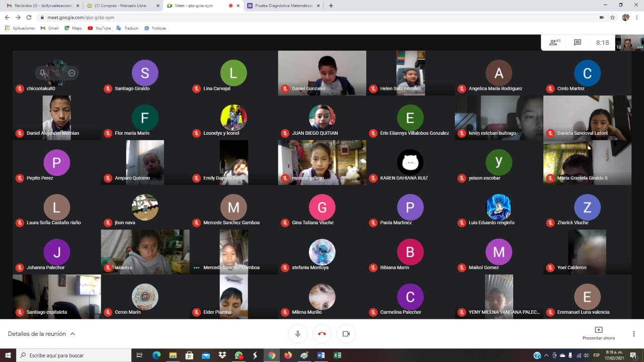Image resolution: width=644 pixels, height=362 pixels.
Task: Select monica gallego's video tile
Action: (x=322, y=162)
